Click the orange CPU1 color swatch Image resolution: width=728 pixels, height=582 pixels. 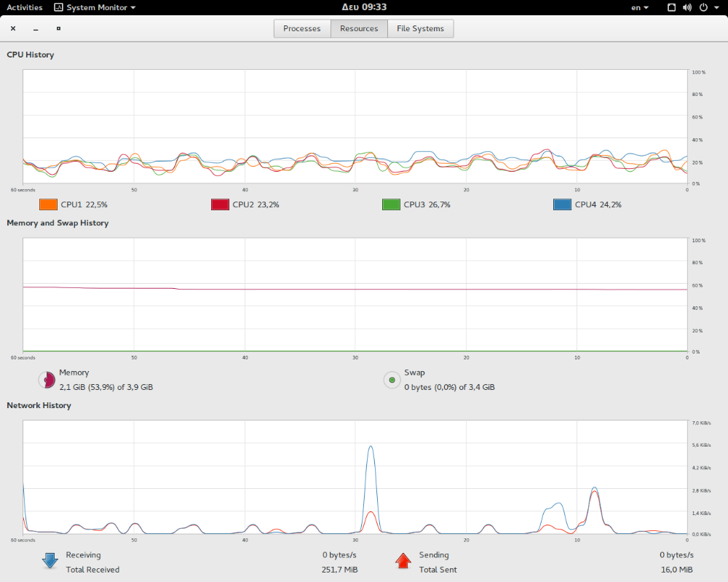click(48, 204)
